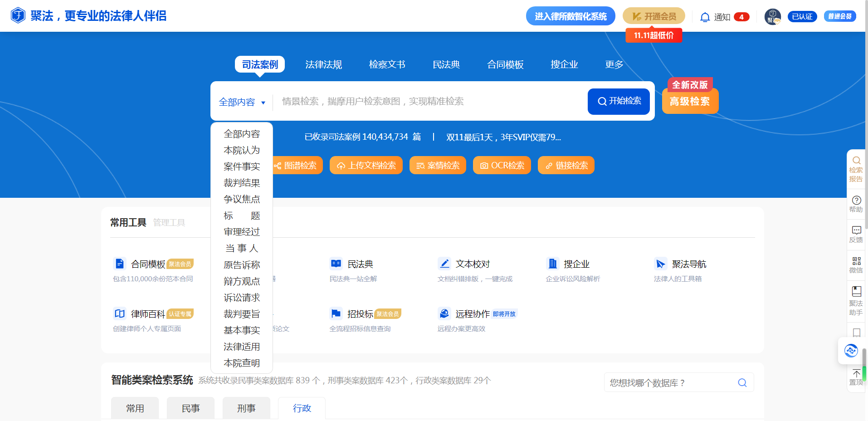Image resolution: width=868 pixels, height=421 pixels.
Task: Click the OCR检索 button
Action: (x=502, y=166)
